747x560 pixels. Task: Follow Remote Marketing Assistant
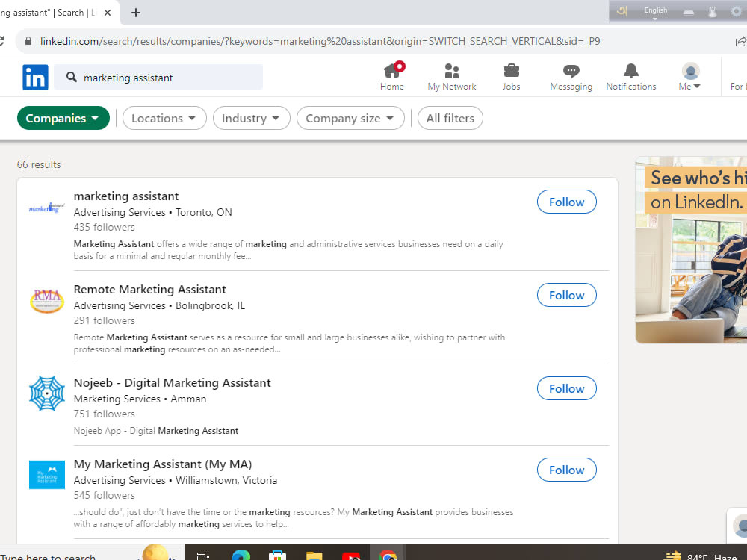(566, 295)
